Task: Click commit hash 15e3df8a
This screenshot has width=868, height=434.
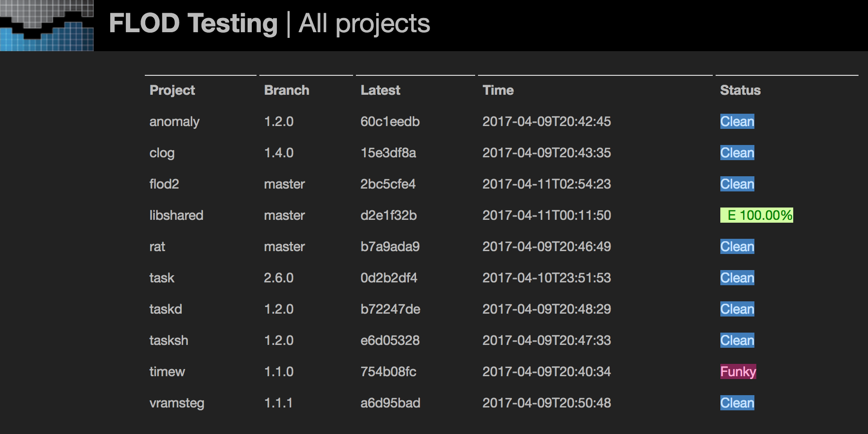Action: coord(388,153)
